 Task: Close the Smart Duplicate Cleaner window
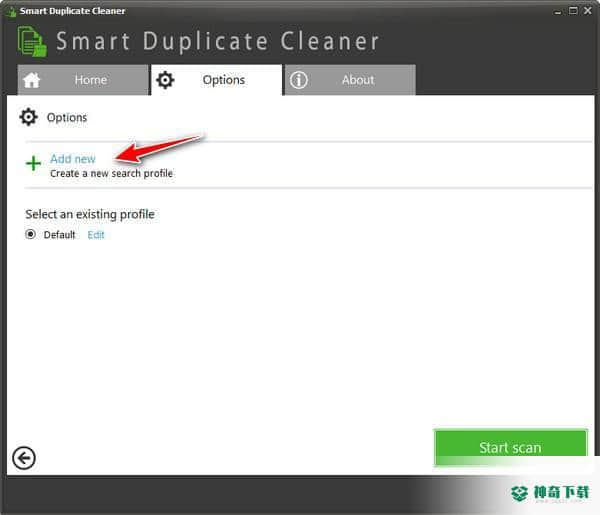pos(588,11)
